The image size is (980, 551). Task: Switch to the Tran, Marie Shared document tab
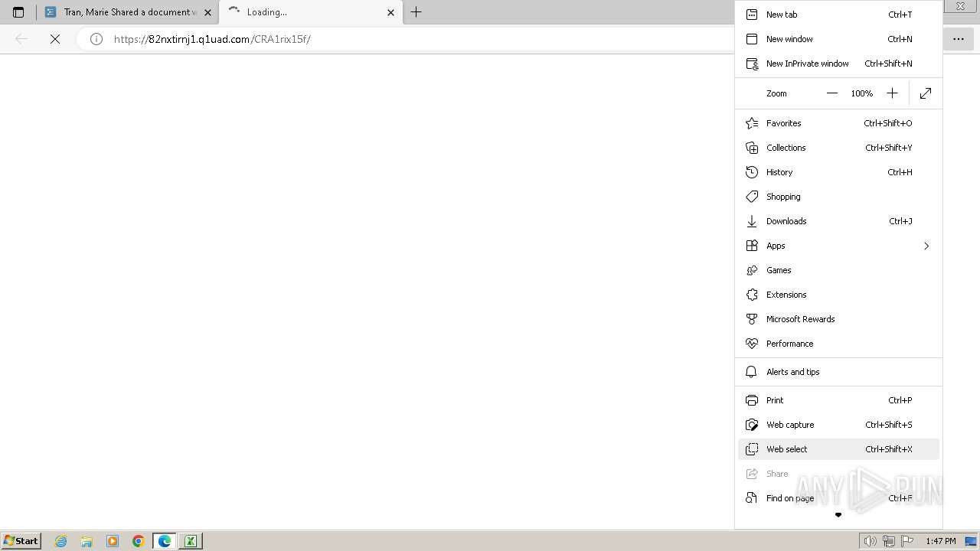coord(127,12)
